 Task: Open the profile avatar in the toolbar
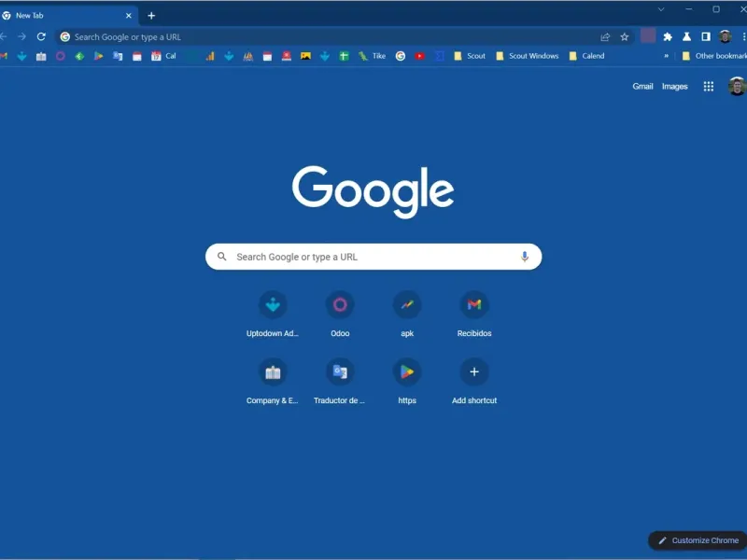726,36
